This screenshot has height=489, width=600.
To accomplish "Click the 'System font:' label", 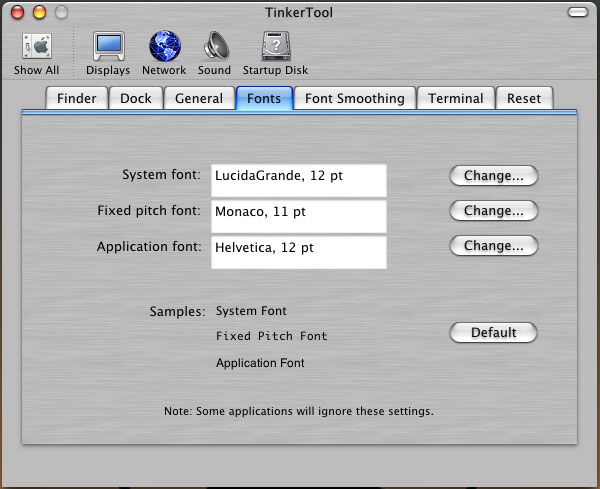I will pyautogui.click(x=161, y=175).
